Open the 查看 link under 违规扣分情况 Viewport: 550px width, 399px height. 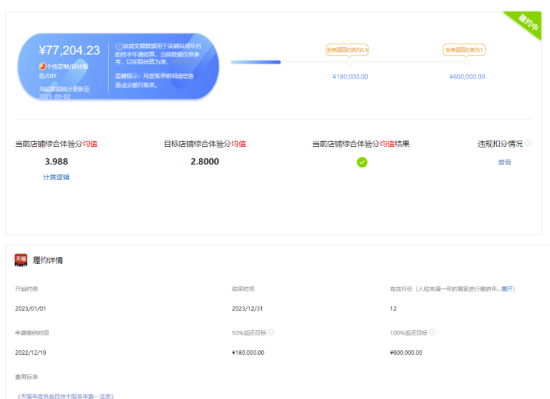[x=504, y=162]
